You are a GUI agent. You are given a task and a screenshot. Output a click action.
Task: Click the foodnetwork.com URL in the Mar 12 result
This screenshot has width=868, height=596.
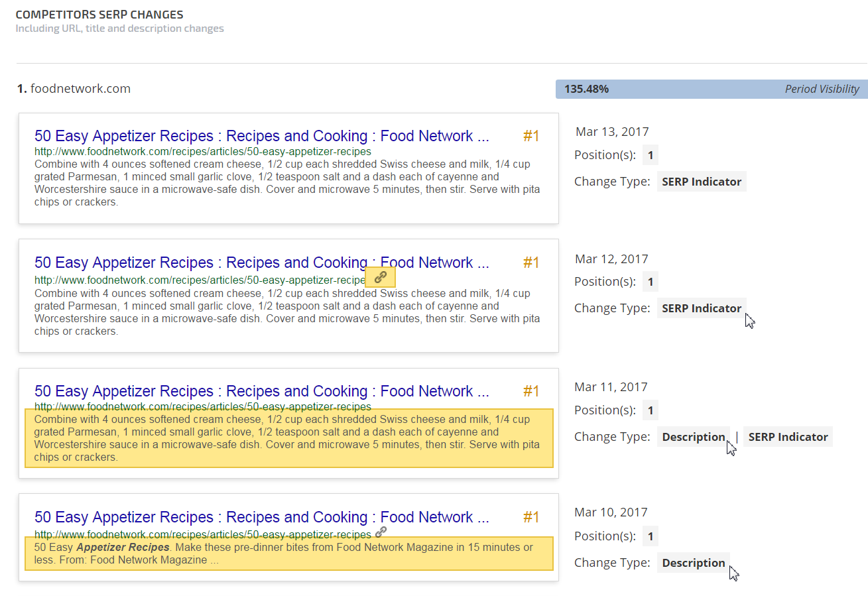point(200,280)
